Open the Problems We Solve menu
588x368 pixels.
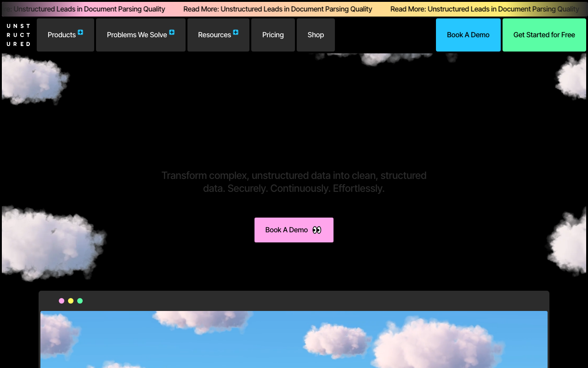141,35
